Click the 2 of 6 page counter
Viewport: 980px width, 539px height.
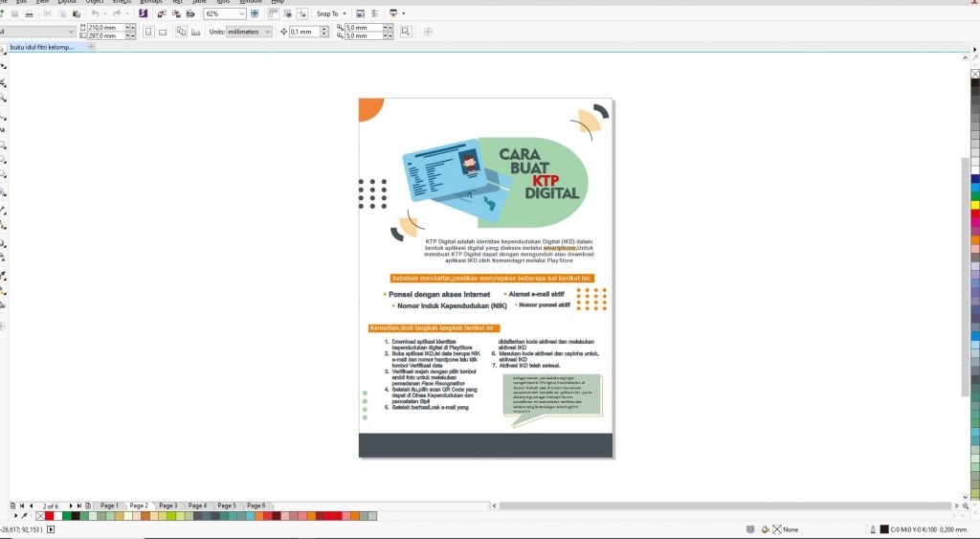coord(51,505)
